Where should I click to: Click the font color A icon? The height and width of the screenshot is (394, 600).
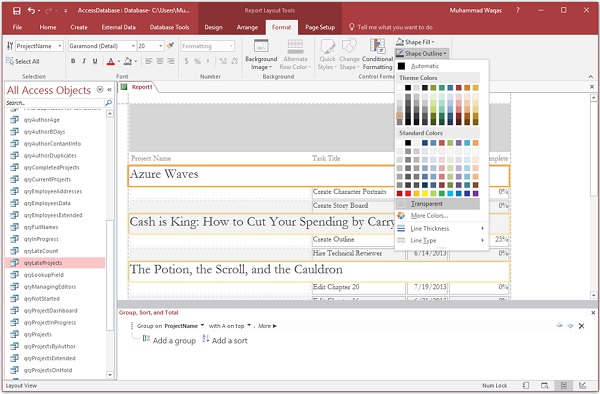point(111,61)
